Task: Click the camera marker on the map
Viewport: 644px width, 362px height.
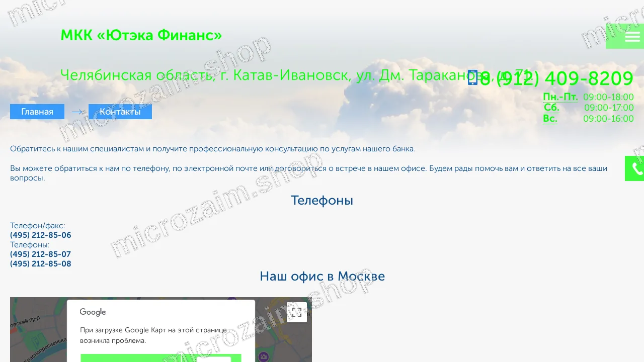Action: [263, 357]
